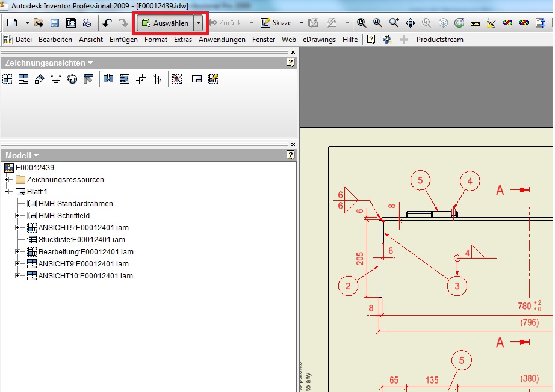Image resolution: width=555 pixels, height=392 pixels.
Task: Click the Undo arrow icon
Action: (x=107, y=23)
